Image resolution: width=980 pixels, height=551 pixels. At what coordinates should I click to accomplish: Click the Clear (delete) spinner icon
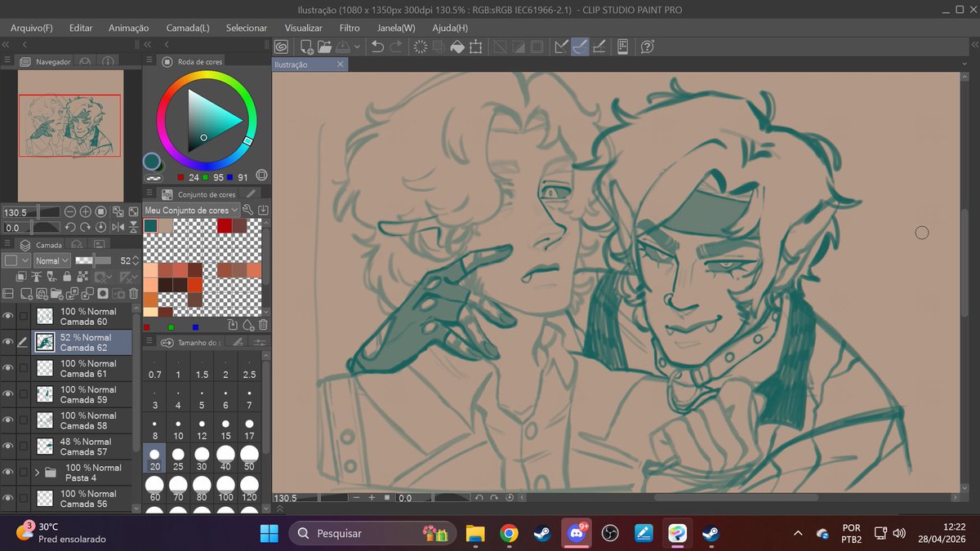click(x=421, y=47)
